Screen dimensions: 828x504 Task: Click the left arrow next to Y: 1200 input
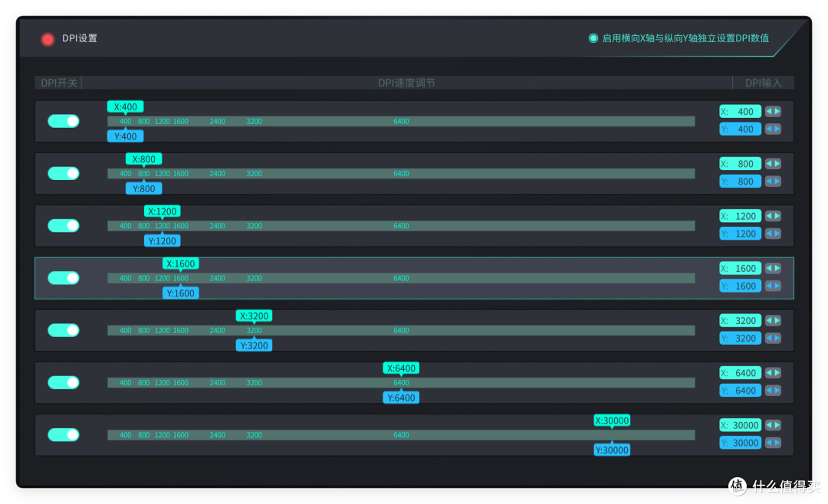pos(770,234)
